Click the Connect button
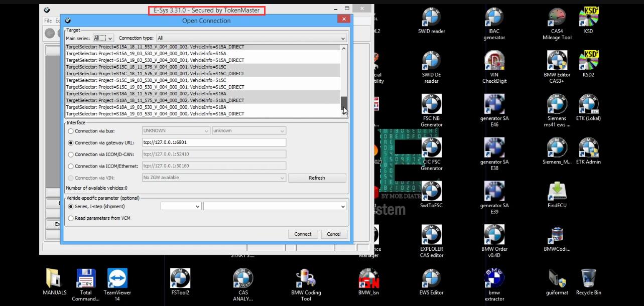The image size is (644, 306). [303, 234]
